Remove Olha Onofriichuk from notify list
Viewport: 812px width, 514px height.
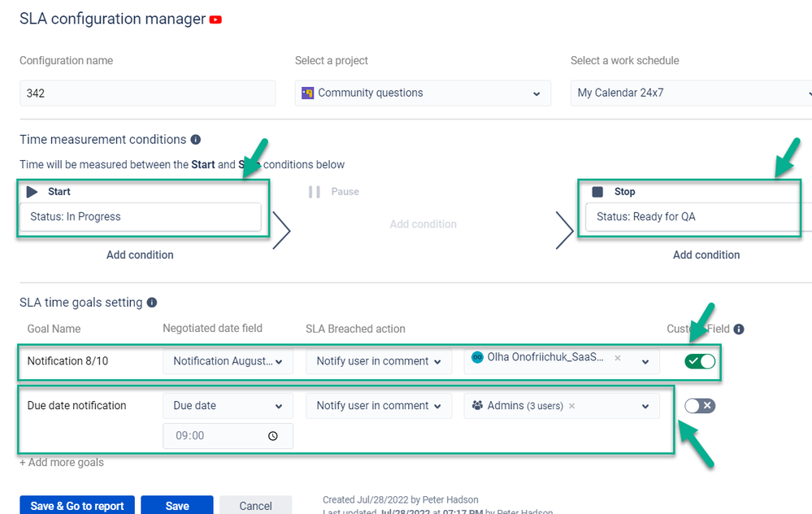[617, 358]
